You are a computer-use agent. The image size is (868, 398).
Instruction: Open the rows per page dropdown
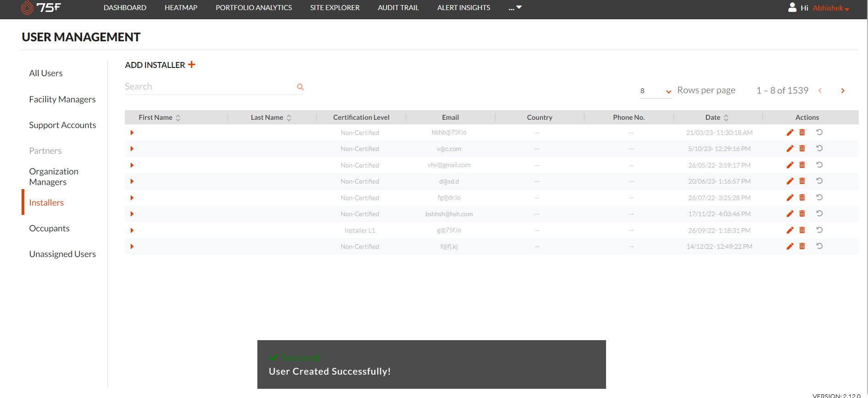pyautogui.click(x=656, y=91)
